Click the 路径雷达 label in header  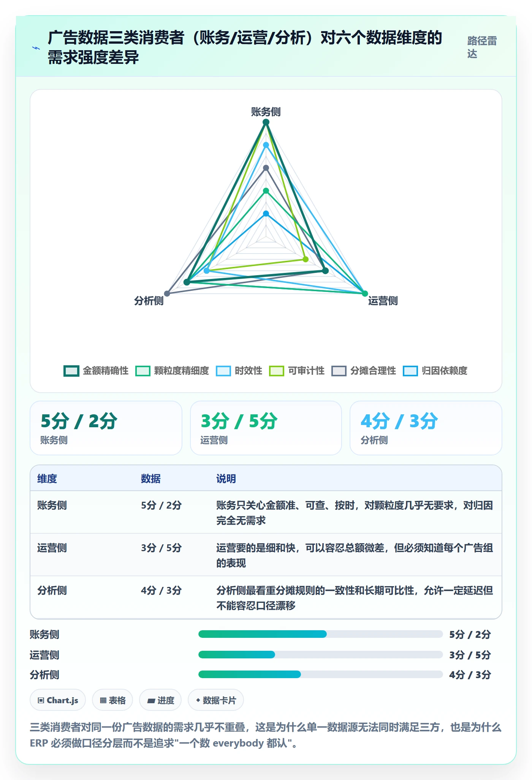coord(482,47)
